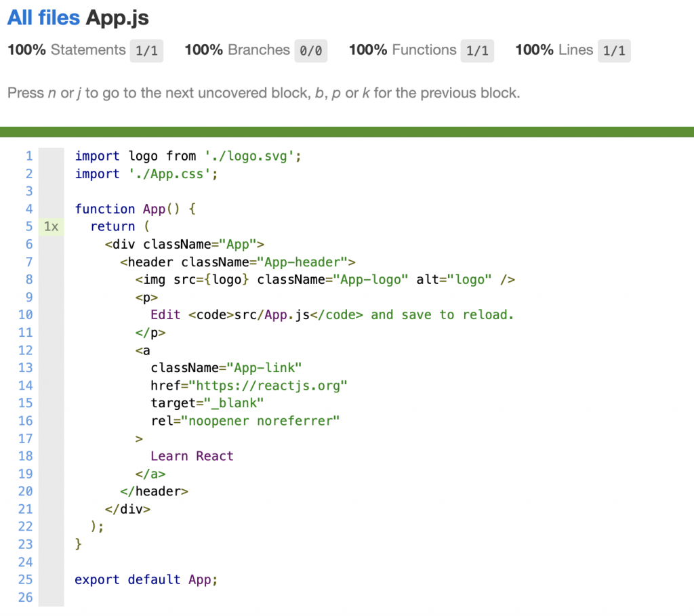Open the All files breadcrumb link
The image size is (694, 616).
click(43, 18)
